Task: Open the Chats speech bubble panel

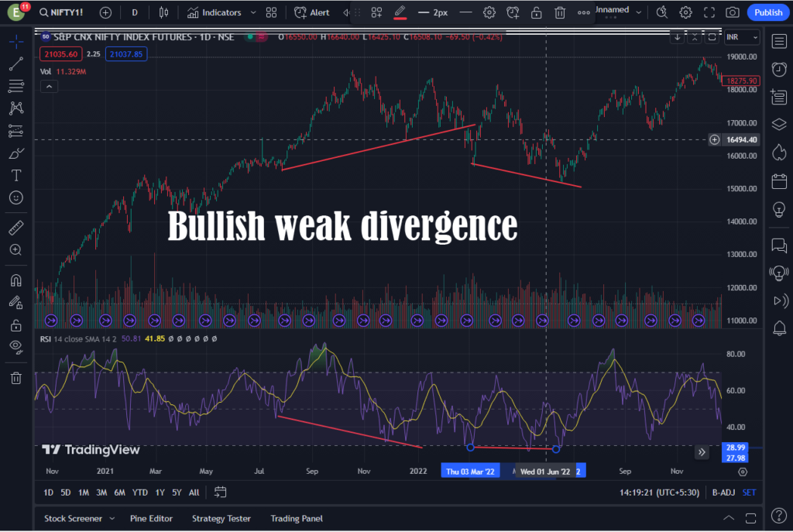Action: [x=779, y=245]
